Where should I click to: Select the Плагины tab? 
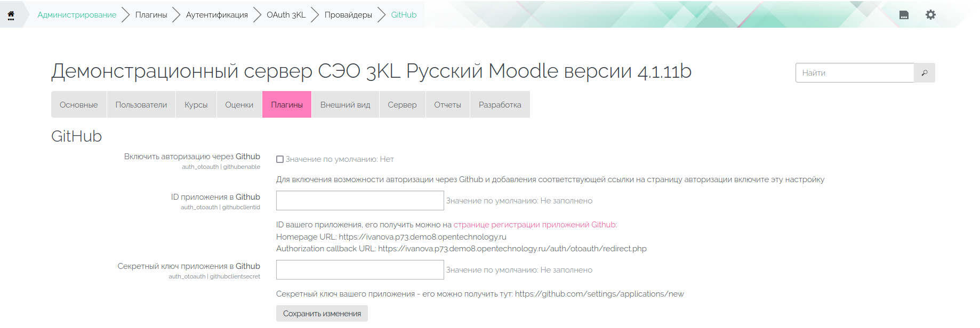click(x=287, y=105)
